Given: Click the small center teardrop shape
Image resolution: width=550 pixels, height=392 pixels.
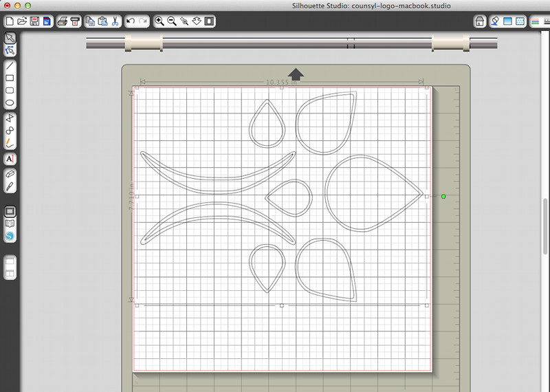Looking at the screenshot, I should point(289,197).
